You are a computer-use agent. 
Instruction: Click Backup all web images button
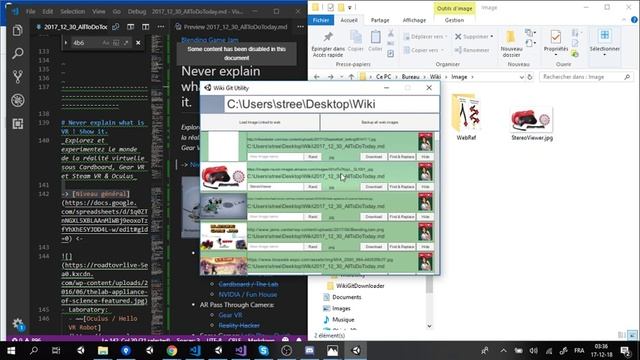[380, 122]
